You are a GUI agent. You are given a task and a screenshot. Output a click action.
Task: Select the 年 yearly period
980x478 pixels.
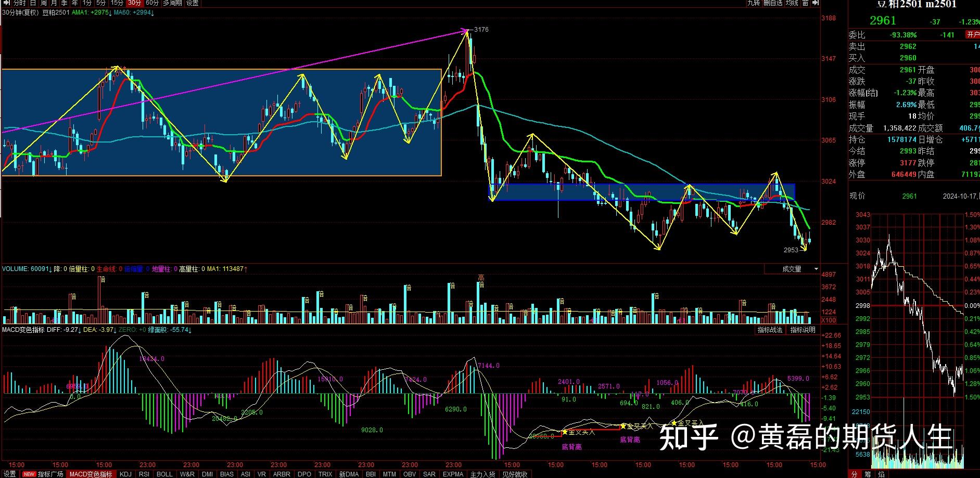pyautogui.click(x=75, y=3)
